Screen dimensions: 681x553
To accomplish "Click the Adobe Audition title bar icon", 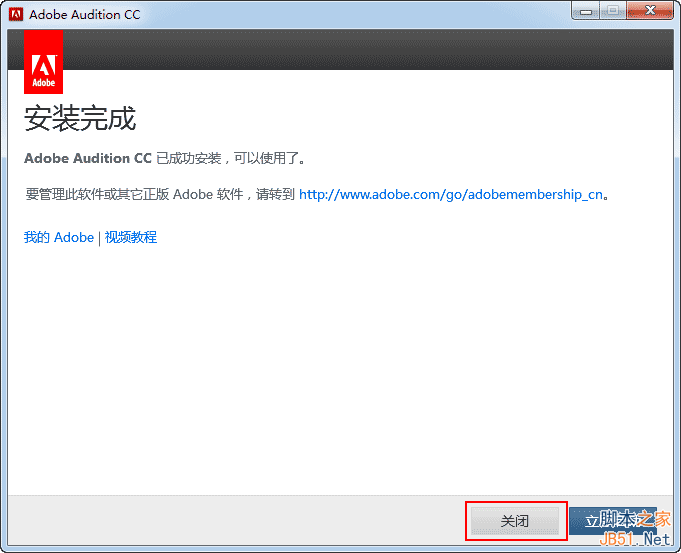I will tap(16, 14).
